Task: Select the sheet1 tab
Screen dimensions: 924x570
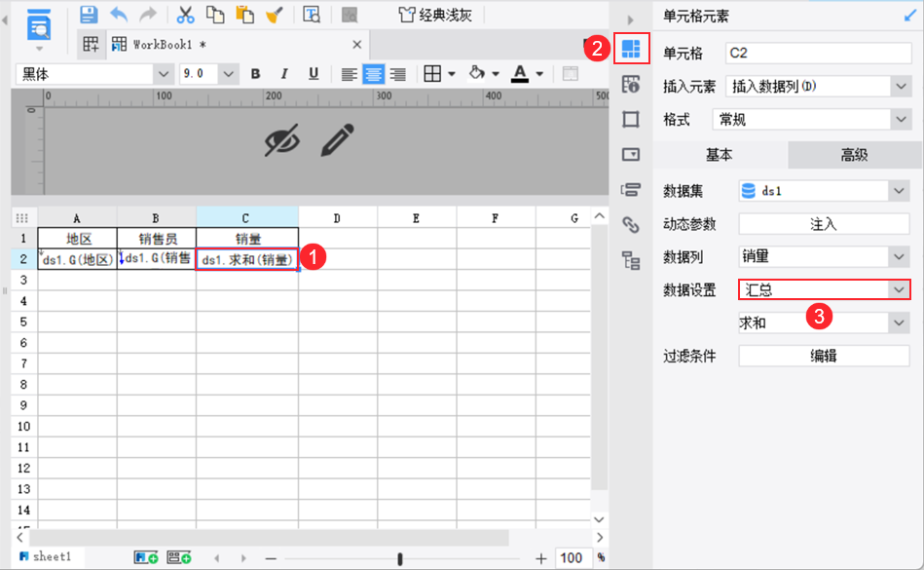Action: 47,556
